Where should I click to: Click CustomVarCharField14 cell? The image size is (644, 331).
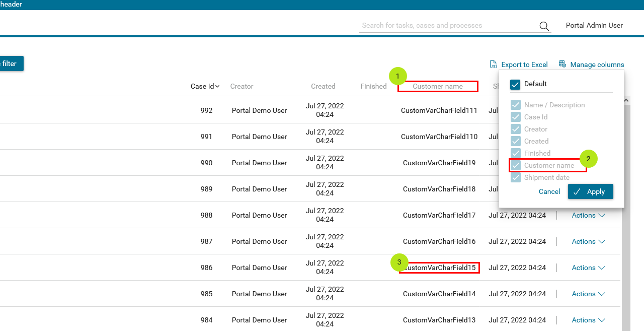439,294
